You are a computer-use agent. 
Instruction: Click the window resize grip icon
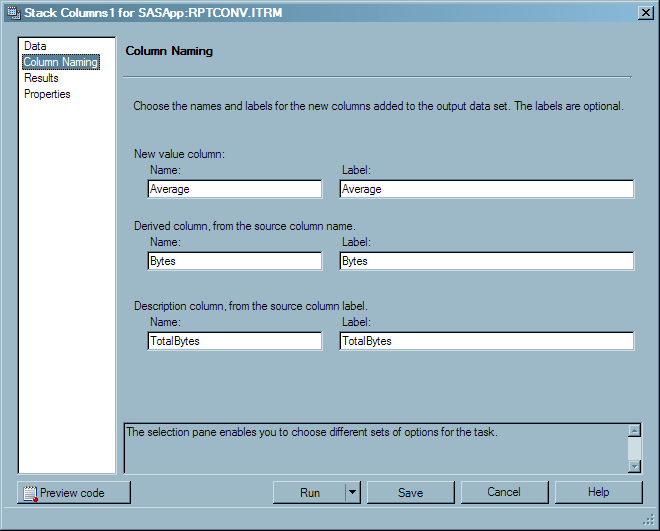click(649, 520)
